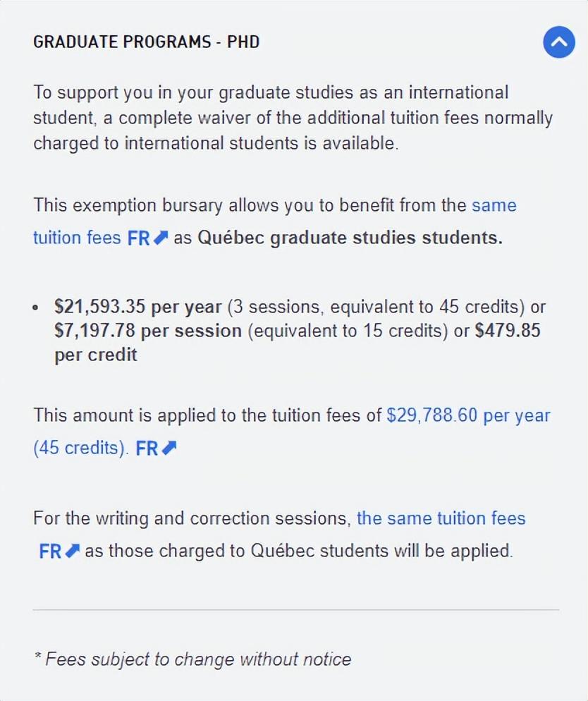The image size is (588, 701).
Task: Click the '(45 credits).' link text
Action: pos(81,448)
